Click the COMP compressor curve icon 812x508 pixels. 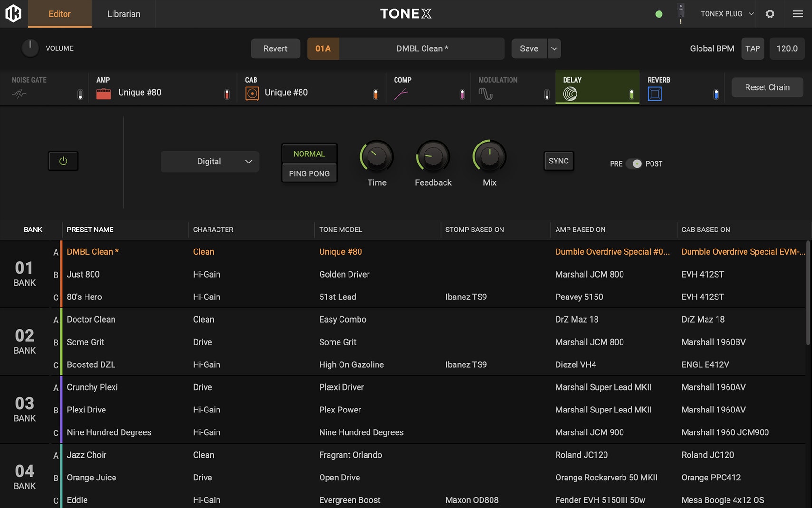(x=401, y=94)
